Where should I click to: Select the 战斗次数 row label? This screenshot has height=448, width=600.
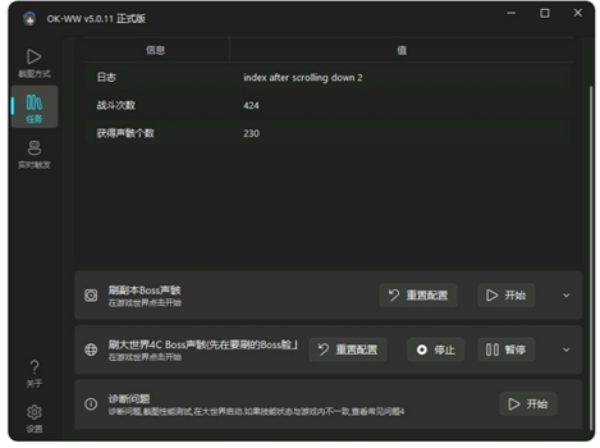point(116,105)
